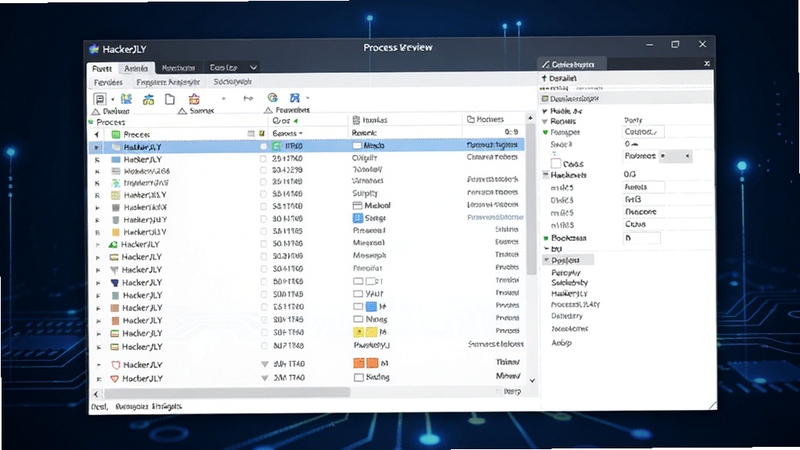Select the Delietiry entry in the right panel
The width and height of the screenshot is (800, 450).
(567, 316)
